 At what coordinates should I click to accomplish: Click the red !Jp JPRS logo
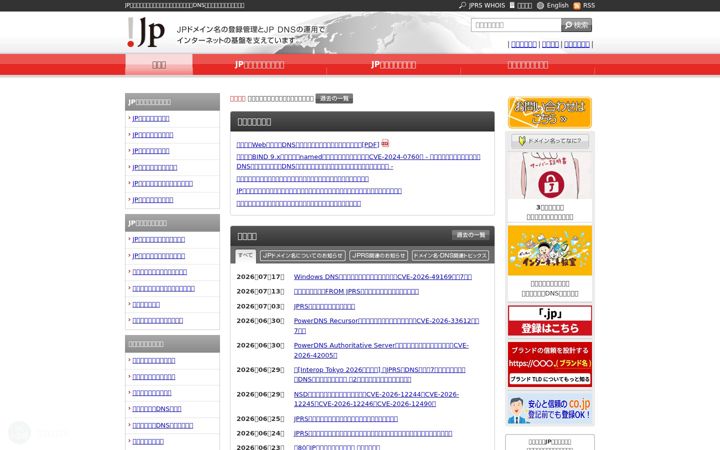(x=146, y=32)
